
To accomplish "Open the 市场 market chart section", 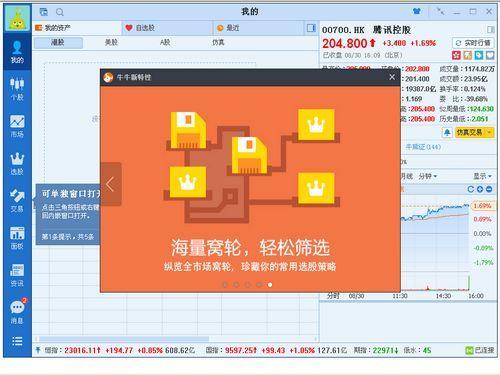I will [x=17, y=126].
